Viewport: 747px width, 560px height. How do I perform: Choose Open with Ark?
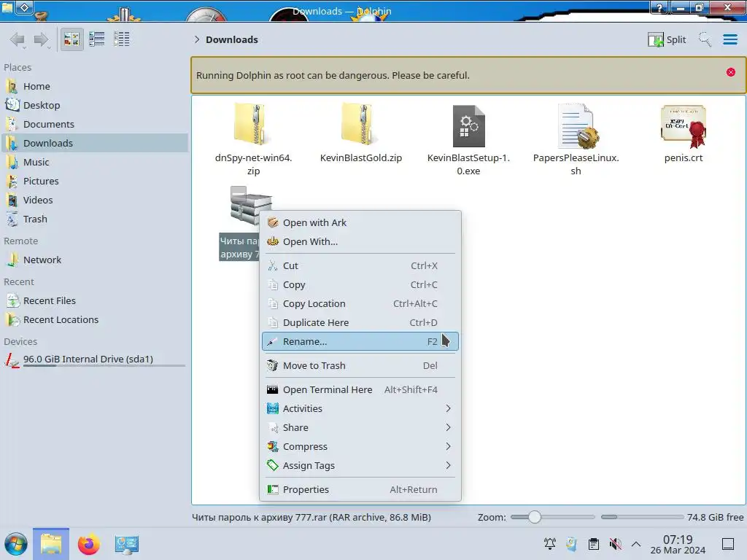360,223
